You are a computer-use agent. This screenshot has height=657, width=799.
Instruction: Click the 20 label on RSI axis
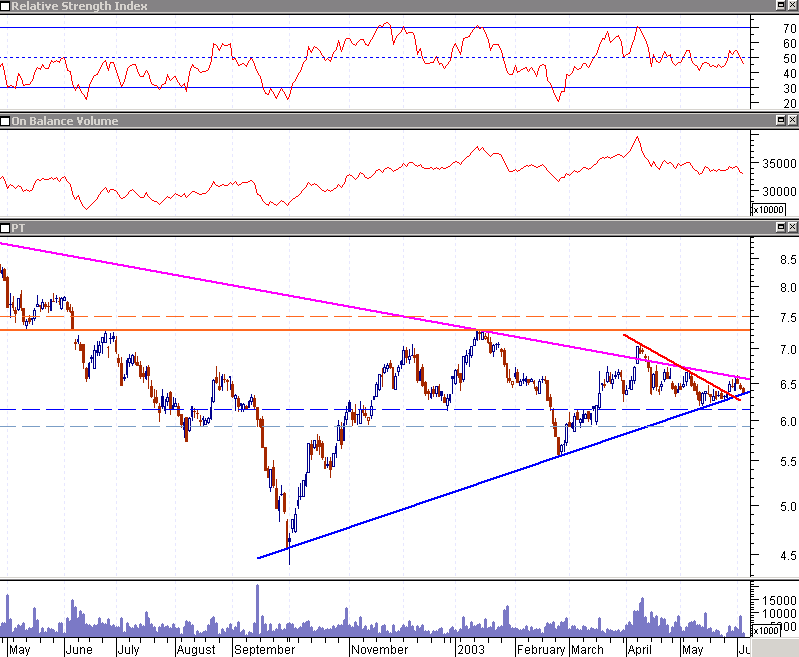click(790, 103)
